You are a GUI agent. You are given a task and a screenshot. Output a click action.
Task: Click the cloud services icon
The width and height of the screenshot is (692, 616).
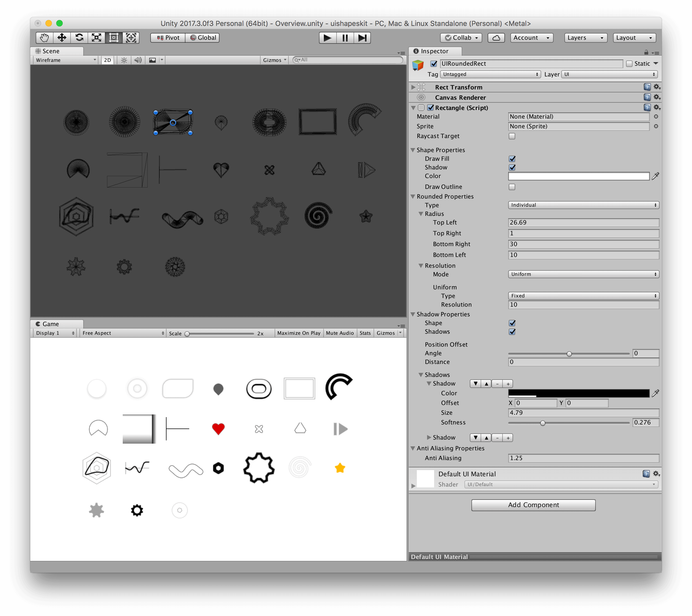(x=496, y=38)
